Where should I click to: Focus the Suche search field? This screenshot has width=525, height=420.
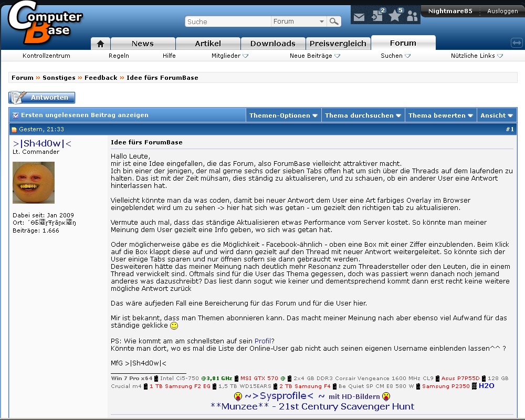pos(228,22)
